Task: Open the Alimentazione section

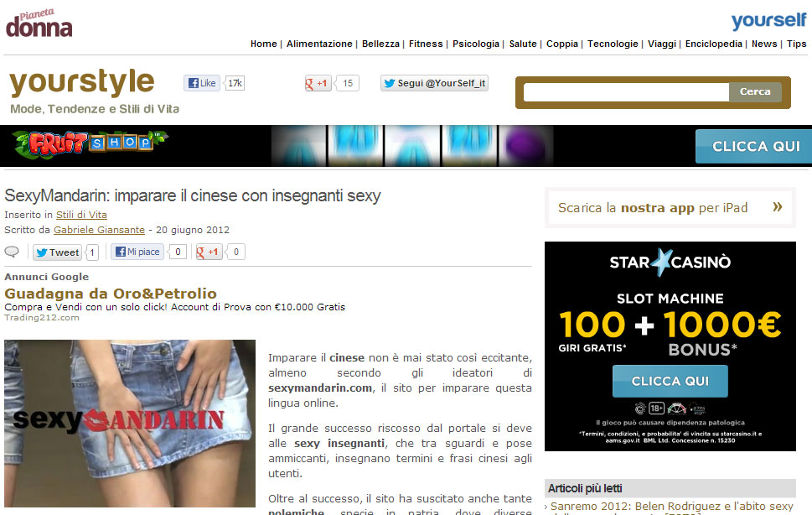Action: (x=319, y=44)
